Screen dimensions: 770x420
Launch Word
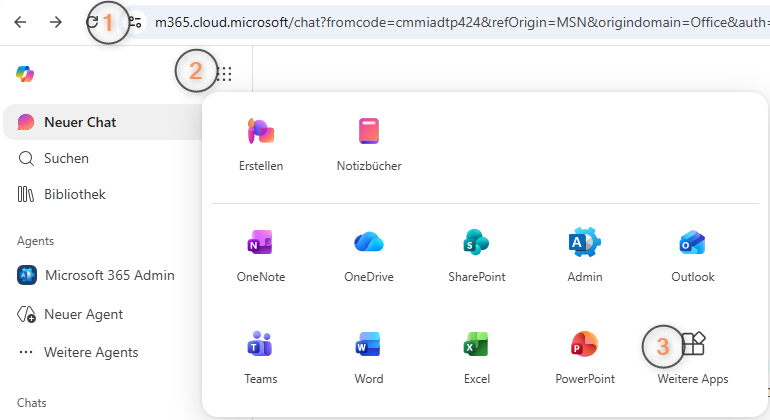click(369, 358)
